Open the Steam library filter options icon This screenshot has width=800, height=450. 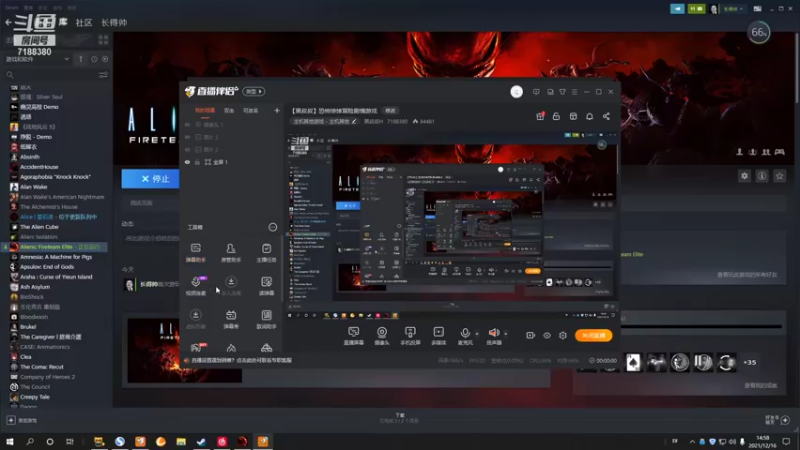coord(104,75)
